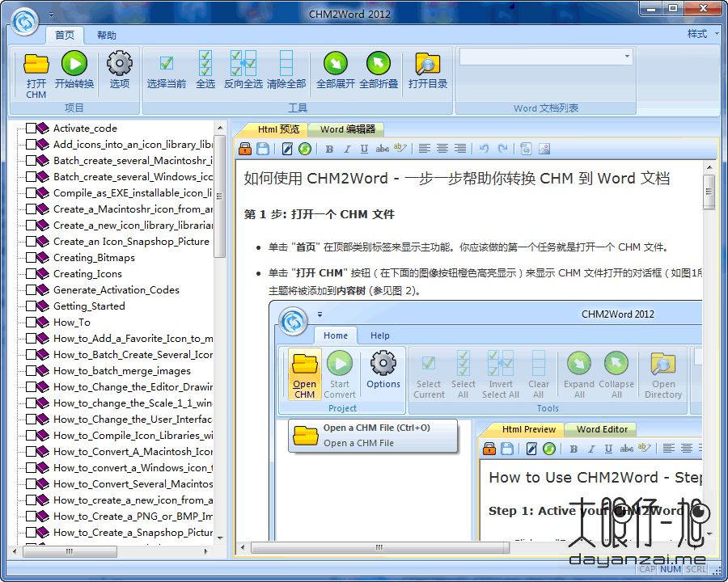Click the preview pane's horizontal scrollbar thumb
The image size is (728, 582).
click(x=380, y=548)
